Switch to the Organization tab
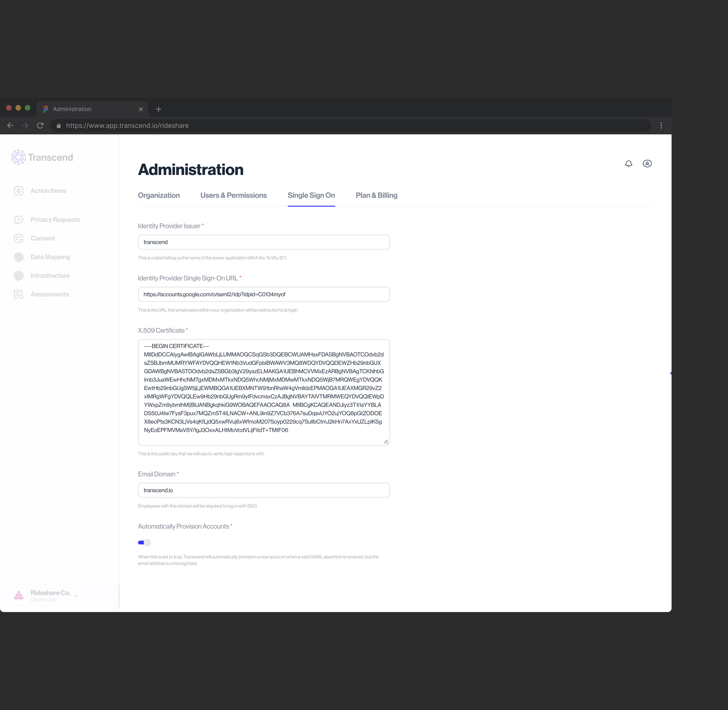Screen dimensions: 728x710 (159, 195)
